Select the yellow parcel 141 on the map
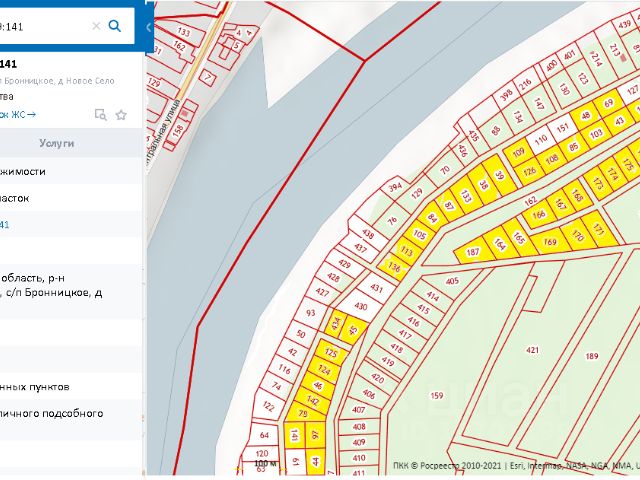640x480 pixels. point(294,436)
